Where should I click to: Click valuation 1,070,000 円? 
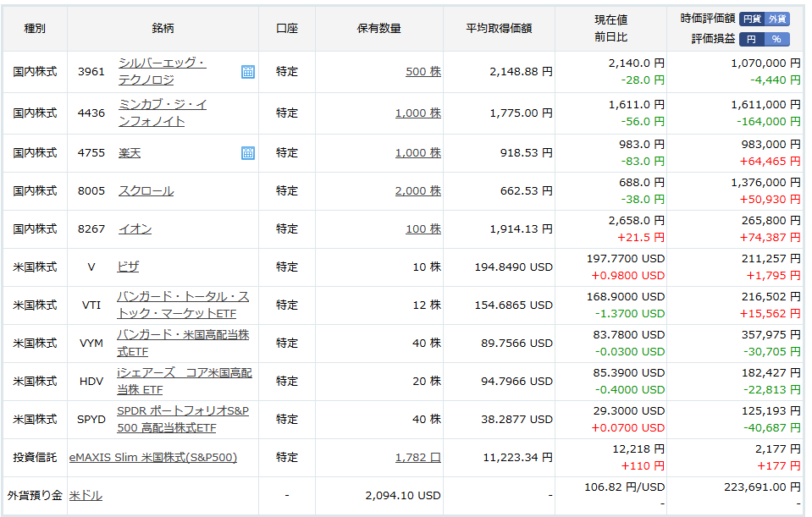[765, 63]
